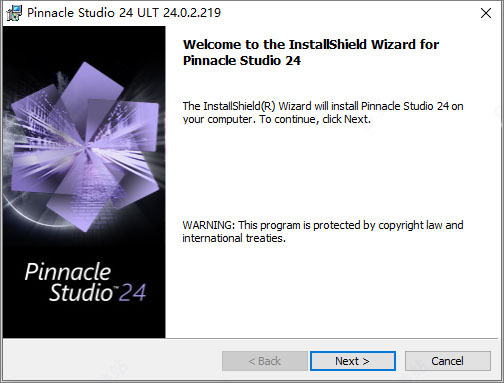Close the Pinnacle Studio setup window
This screenshot has width=504, height=383.
(486, 13)
